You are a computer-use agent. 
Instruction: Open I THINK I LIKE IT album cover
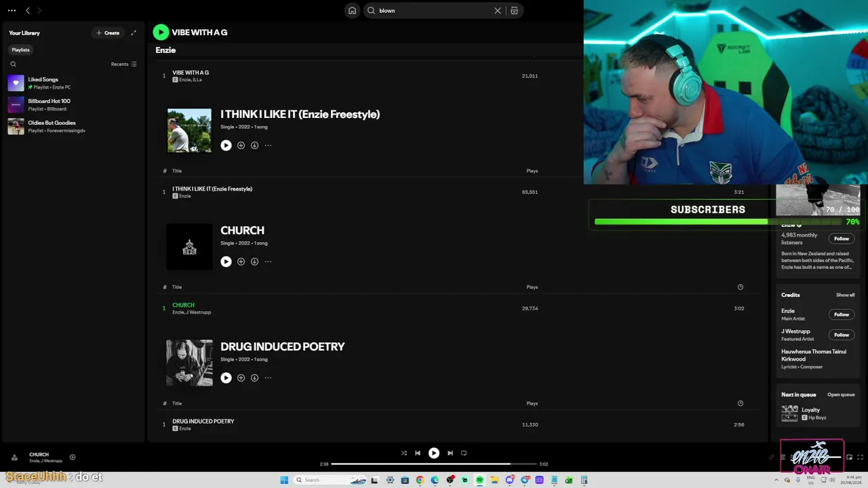coord(189,131)
